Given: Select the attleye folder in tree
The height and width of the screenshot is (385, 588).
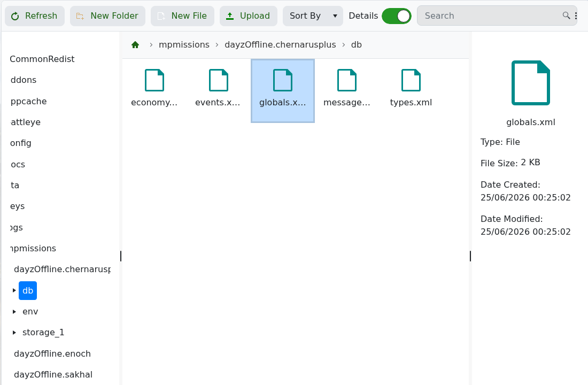Looking at the screenshot, I should (26, 122).
